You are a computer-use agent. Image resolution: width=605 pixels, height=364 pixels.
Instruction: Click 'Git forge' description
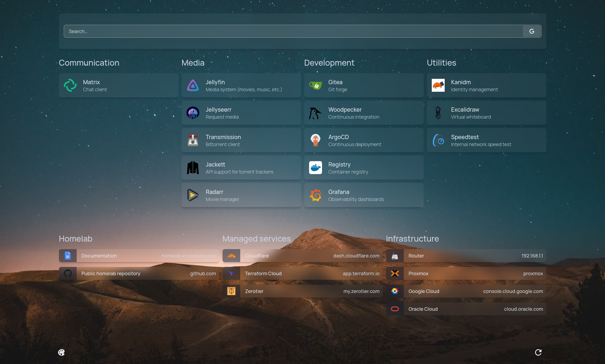click(x=338, y=89)
